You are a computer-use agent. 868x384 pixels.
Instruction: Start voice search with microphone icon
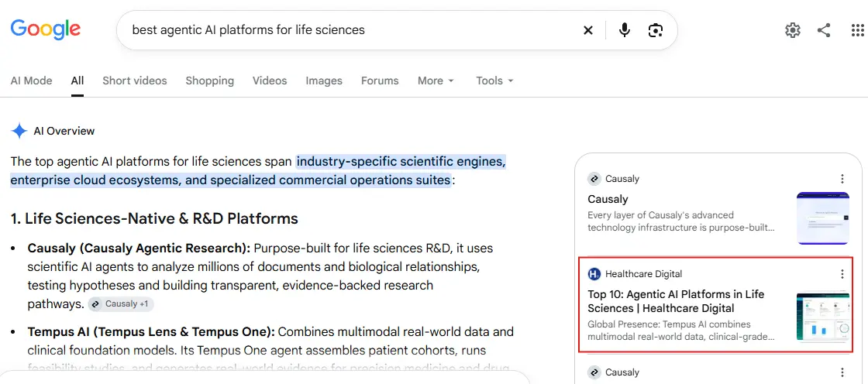coord(625,30)
